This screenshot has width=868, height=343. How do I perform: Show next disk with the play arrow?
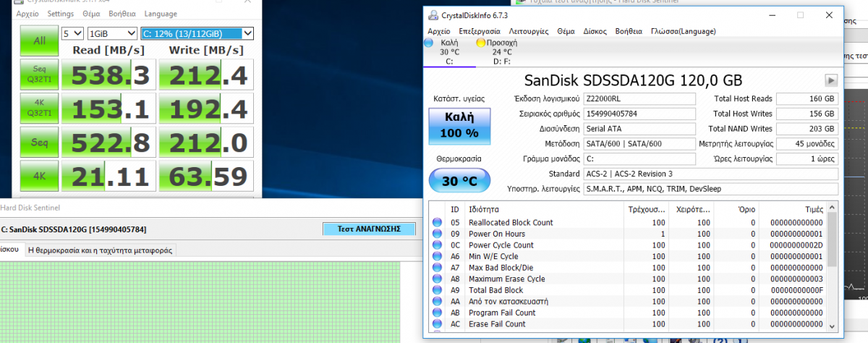point(832,80)
